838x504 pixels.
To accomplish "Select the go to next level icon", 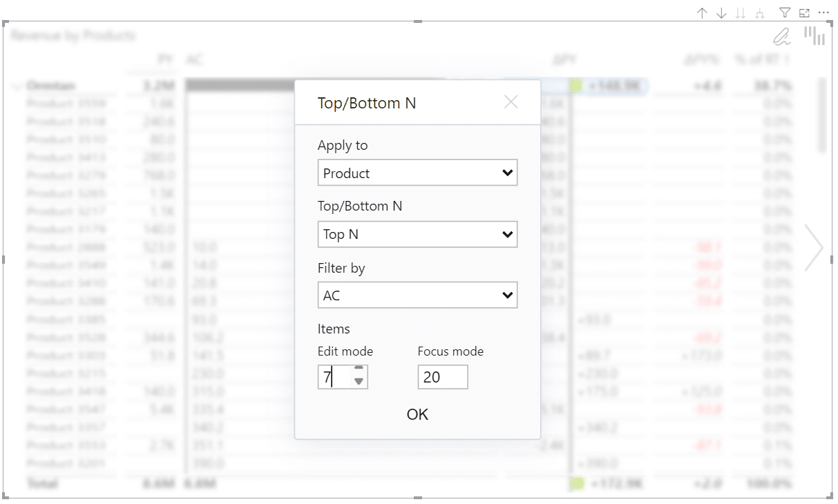I will 740,12.
